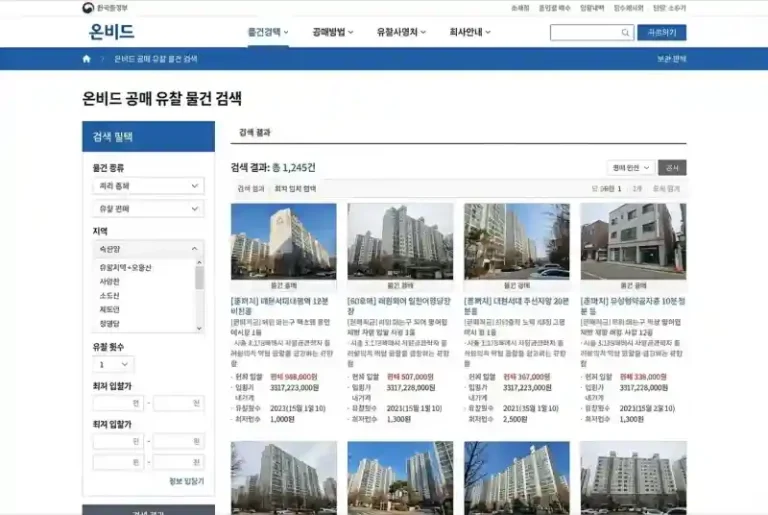The image size is (768, 515).
Task: Click the 2,500원 value in the third listing
Action: click(x=515, y=419)
